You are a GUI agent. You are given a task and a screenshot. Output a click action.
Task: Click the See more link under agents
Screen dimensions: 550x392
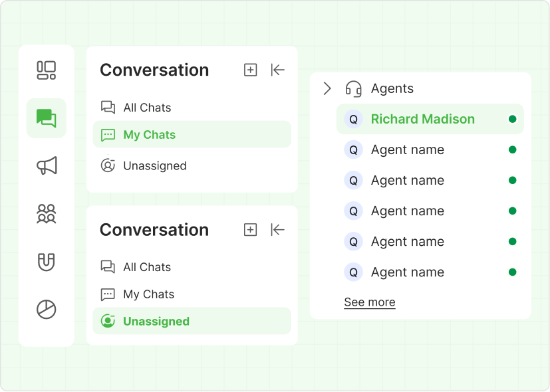click(x=370, y=302)
